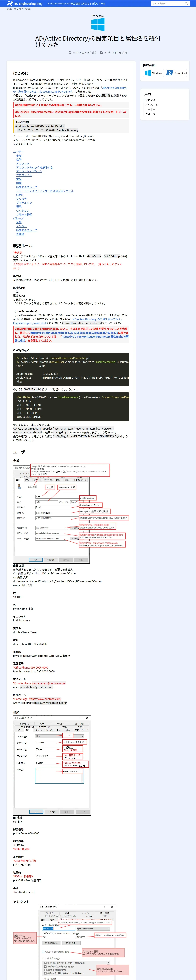Viewport: 196px width, 980px height.
Task: Follow the 電話 anchor link
Action: click(19, 179)
